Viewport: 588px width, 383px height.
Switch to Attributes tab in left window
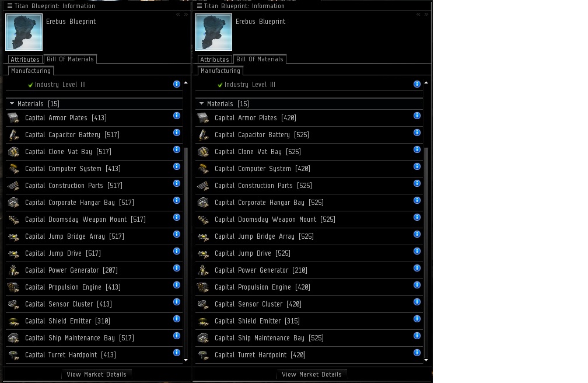24,60
